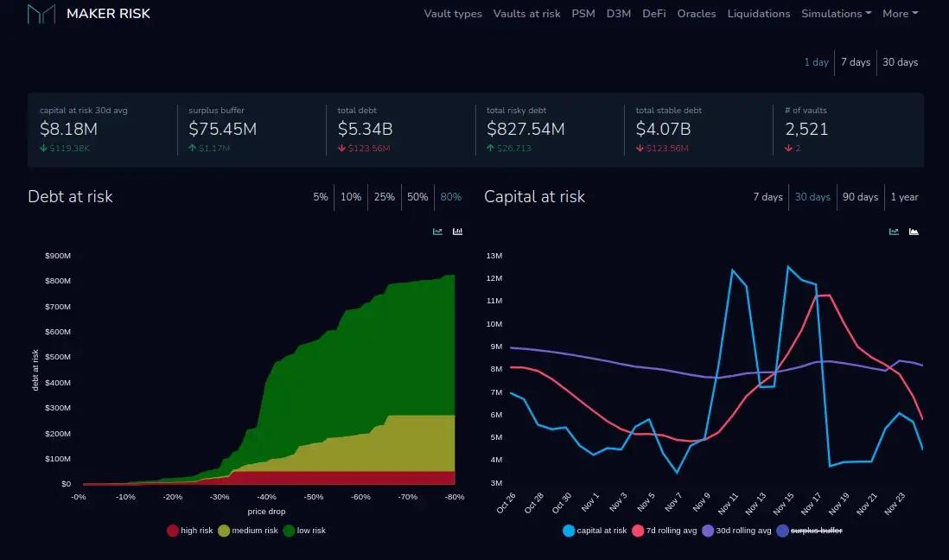The width and height of the screenshot is (949, 560).
Task: Go to the Liquidations section
Action: 758,13
